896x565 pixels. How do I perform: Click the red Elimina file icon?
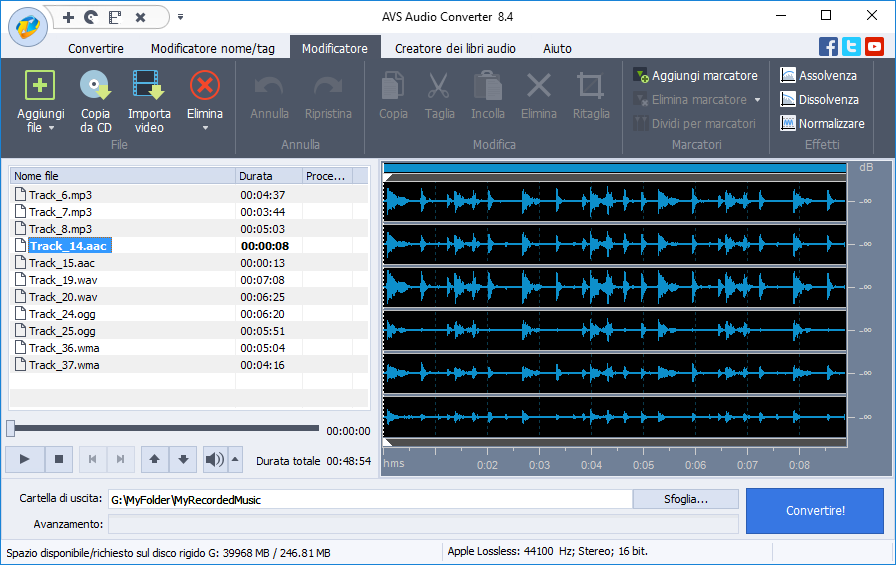[x=205, y=86]
